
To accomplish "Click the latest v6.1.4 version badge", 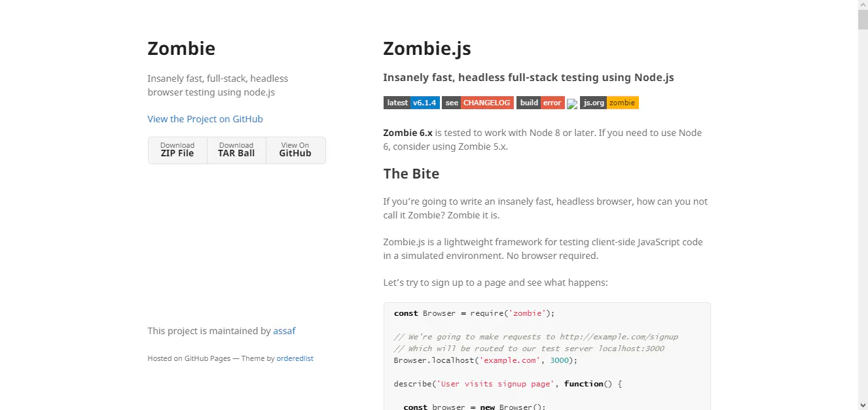I will coord(411,103).
